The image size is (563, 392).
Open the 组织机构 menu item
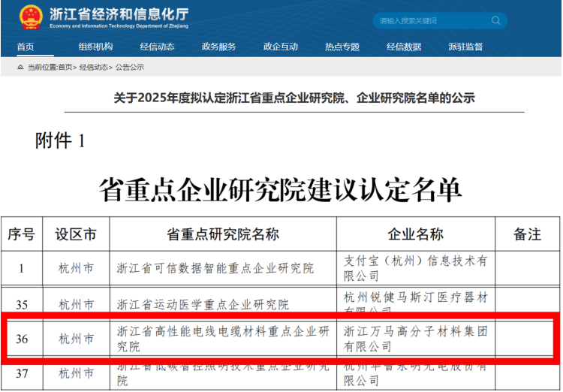(95, 47)
